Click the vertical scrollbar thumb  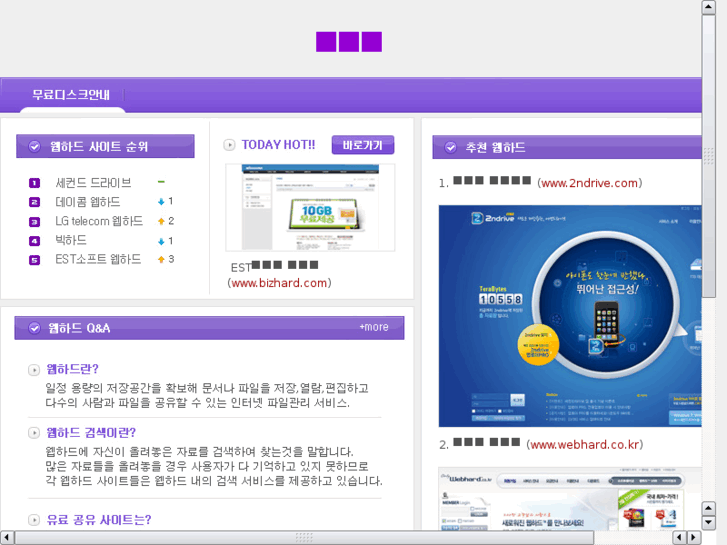coord(708,156)
